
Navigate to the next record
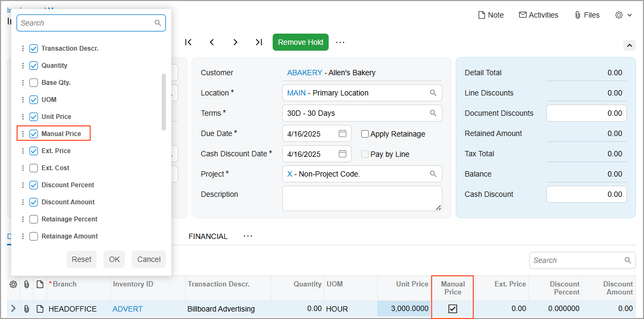235,42
